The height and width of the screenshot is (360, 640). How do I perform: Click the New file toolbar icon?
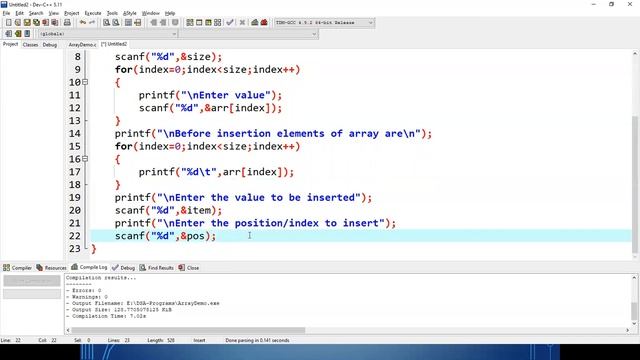9,22
